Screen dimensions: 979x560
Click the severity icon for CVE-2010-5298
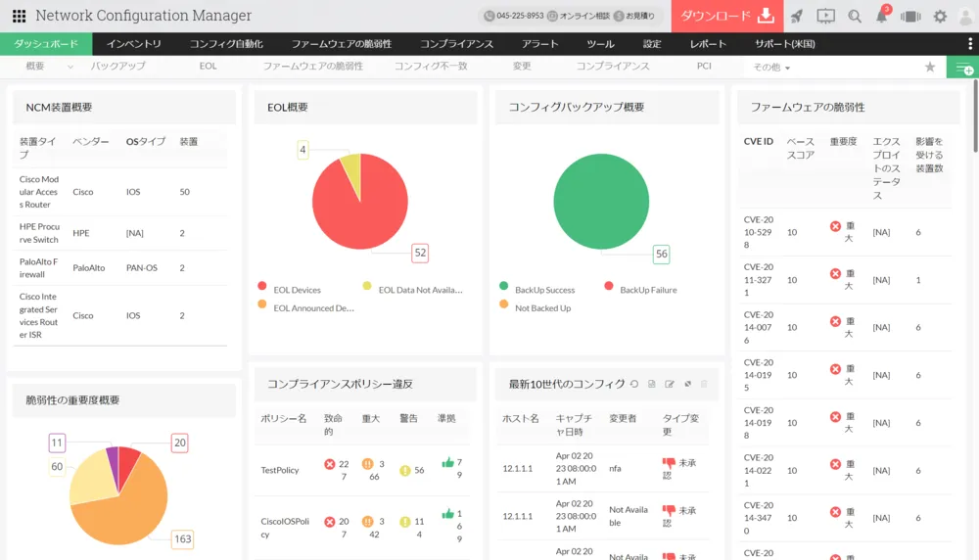[835, 226]
